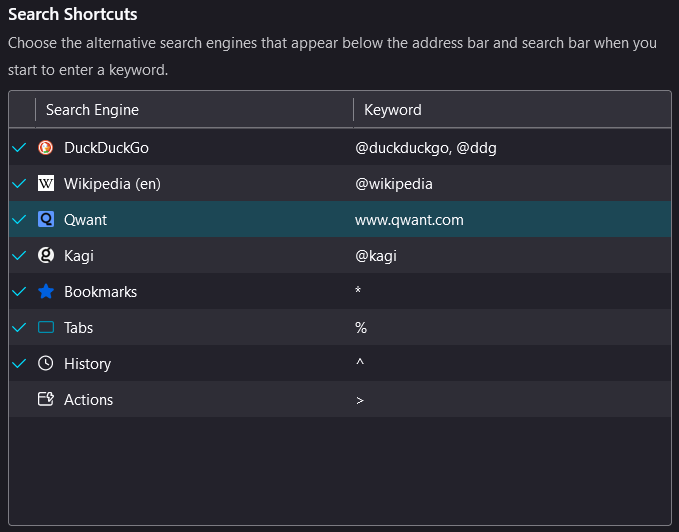Viewport: 679px width, 532px height.
Task: Click the blue Bookmarks star icon
Action: point(45,291)
